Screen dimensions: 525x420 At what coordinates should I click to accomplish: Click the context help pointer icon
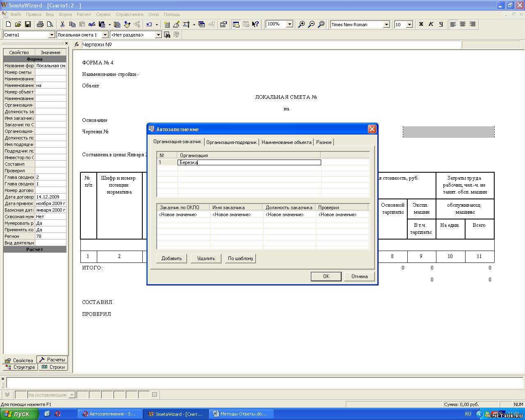[256, 25]
